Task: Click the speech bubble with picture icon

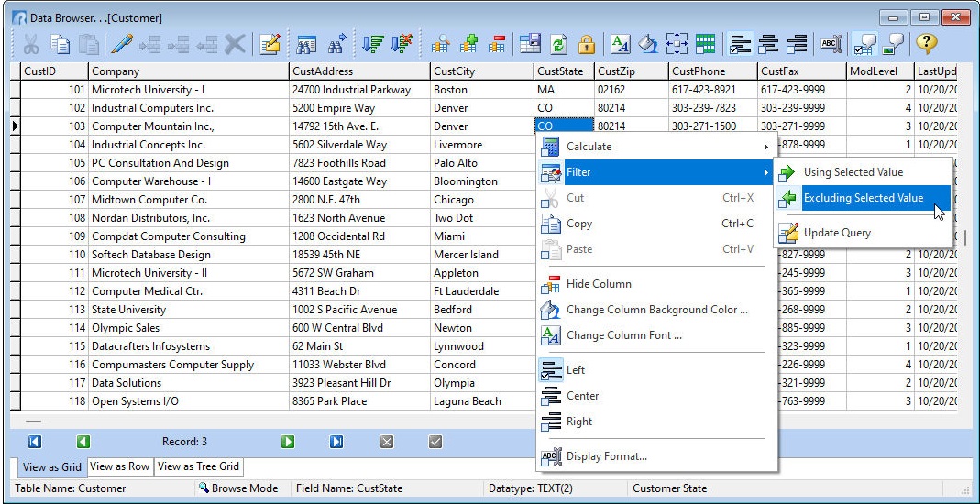Action: point(893,44)
